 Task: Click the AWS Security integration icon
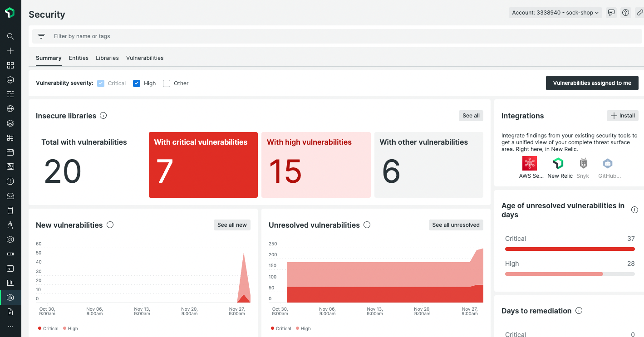[x=529, y=163]
